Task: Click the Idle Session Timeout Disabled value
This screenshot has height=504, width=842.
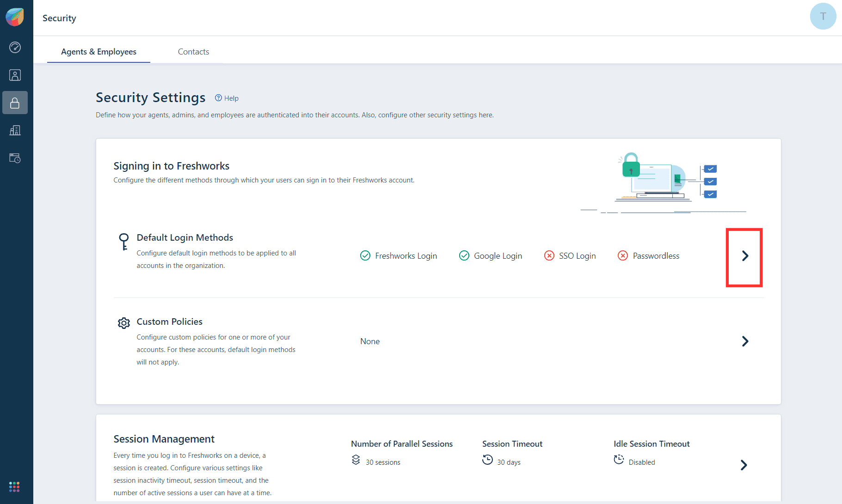Action: click(x=641, y=462)
